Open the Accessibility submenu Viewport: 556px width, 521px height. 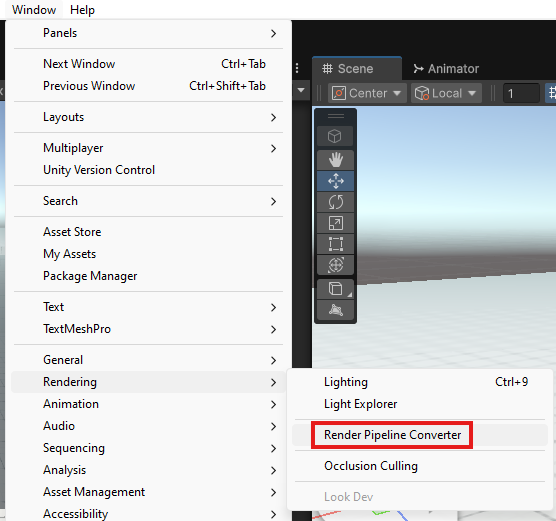[x=148, y=513]
